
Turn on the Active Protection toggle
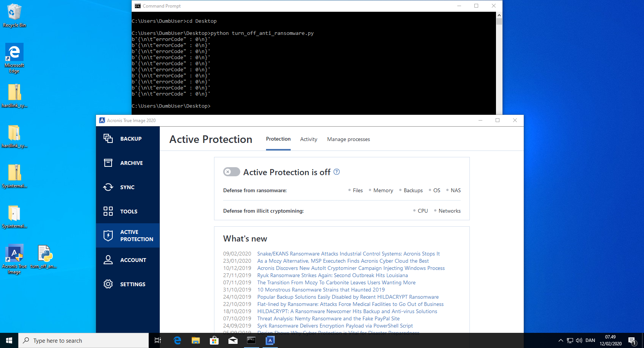pos(231,172)
